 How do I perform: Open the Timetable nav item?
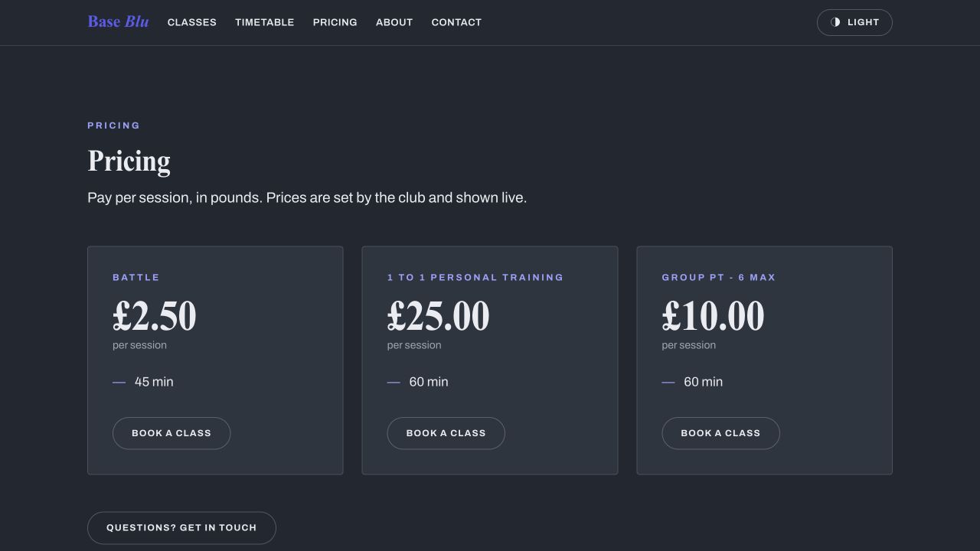click(x=265, y=22)
